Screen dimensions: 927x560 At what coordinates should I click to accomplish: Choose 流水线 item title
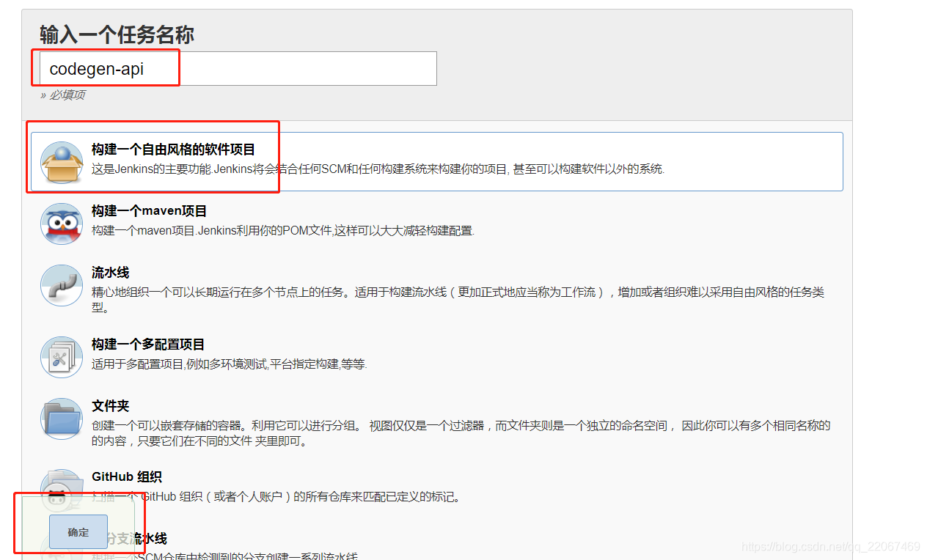tap(110, 273)
